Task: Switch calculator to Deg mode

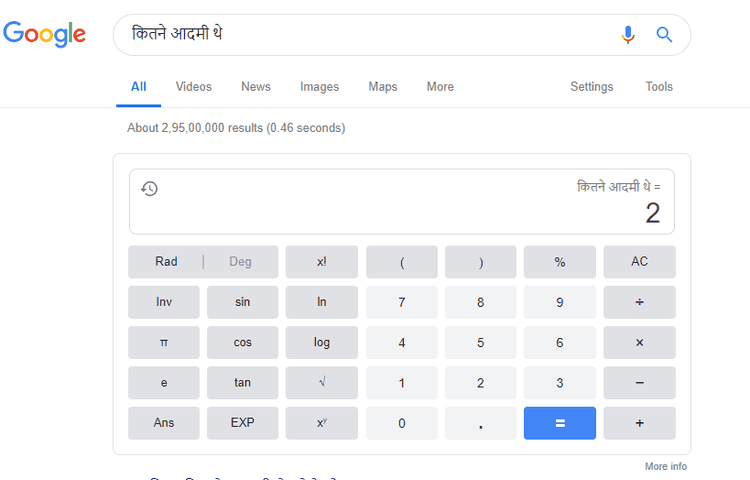Action: (240, 262)
